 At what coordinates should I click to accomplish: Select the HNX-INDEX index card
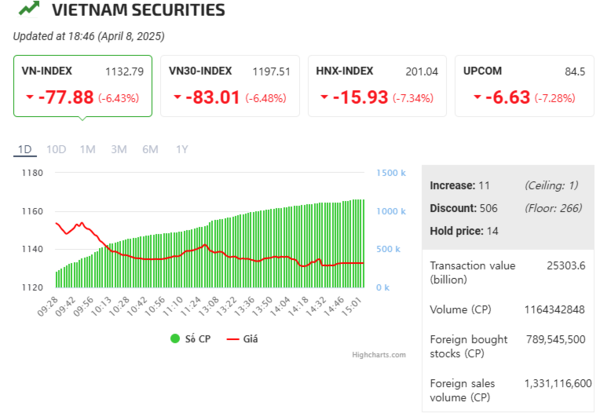click(x=376, y=85)
